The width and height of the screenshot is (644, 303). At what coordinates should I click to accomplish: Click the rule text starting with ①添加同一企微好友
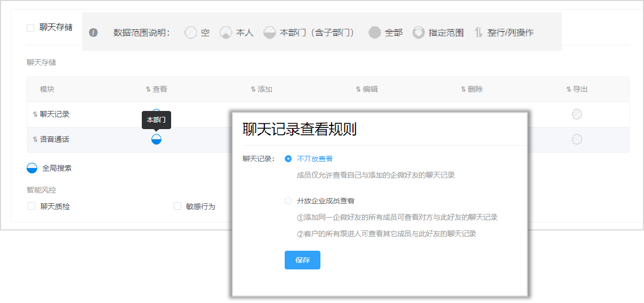coord(397,218)
